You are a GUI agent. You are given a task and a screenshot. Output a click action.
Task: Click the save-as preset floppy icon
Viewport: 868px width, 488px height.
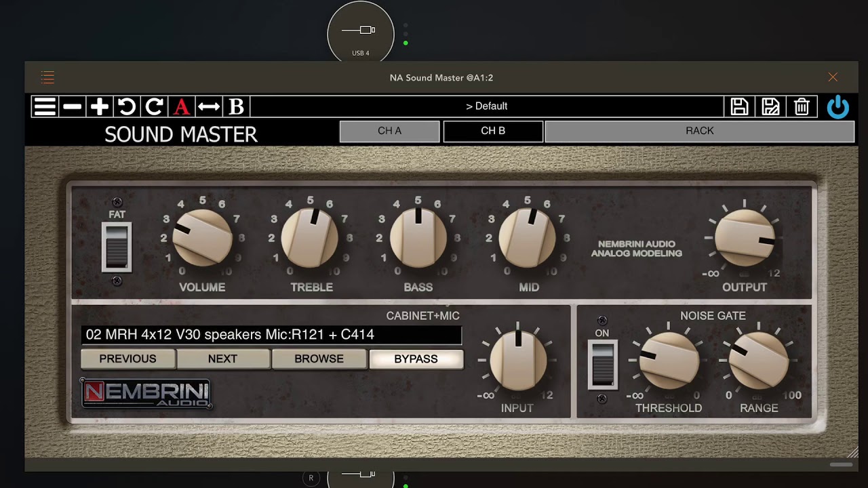click(x=770, y=106)
